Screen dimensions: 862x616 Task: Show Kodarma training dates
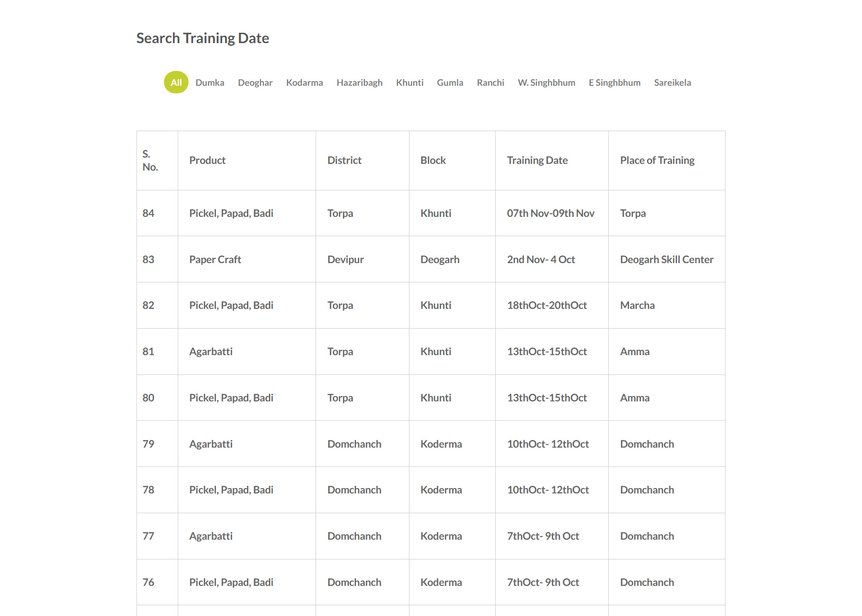(x=304, y=83)
